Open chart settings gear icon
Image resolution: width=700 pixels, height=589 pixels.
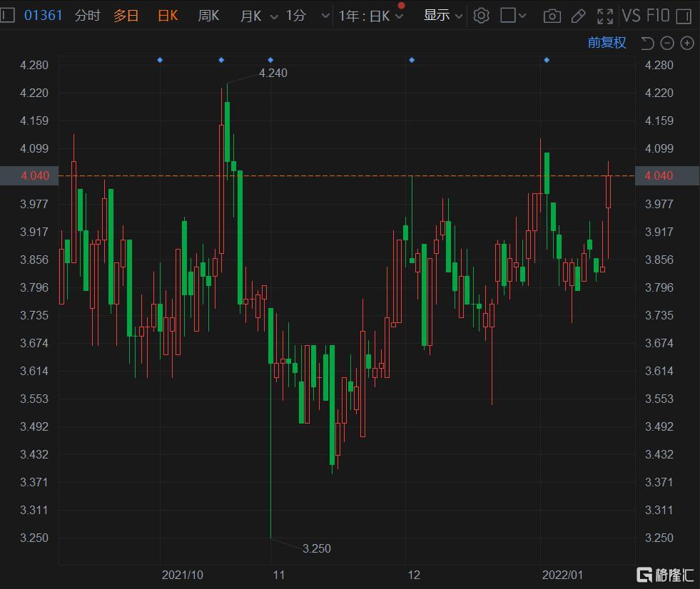tap(482, 16)
